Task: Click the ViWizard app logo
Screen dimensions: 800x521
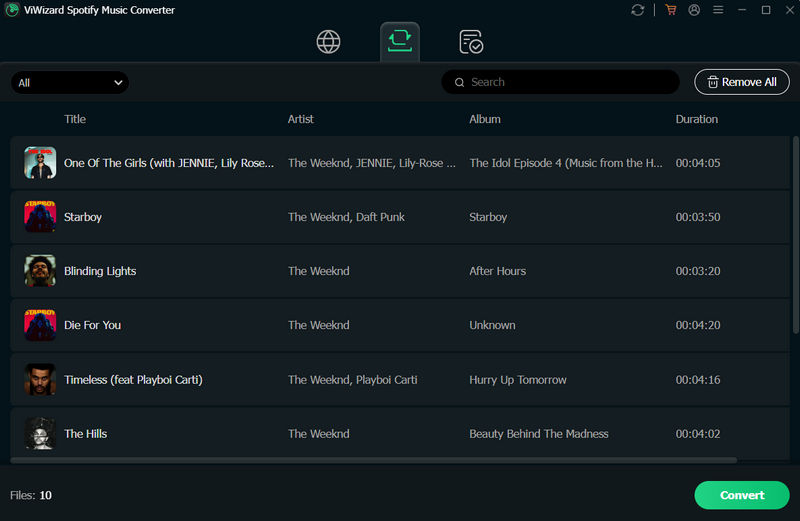Action: pyautogui.click(x=12, y=10)
